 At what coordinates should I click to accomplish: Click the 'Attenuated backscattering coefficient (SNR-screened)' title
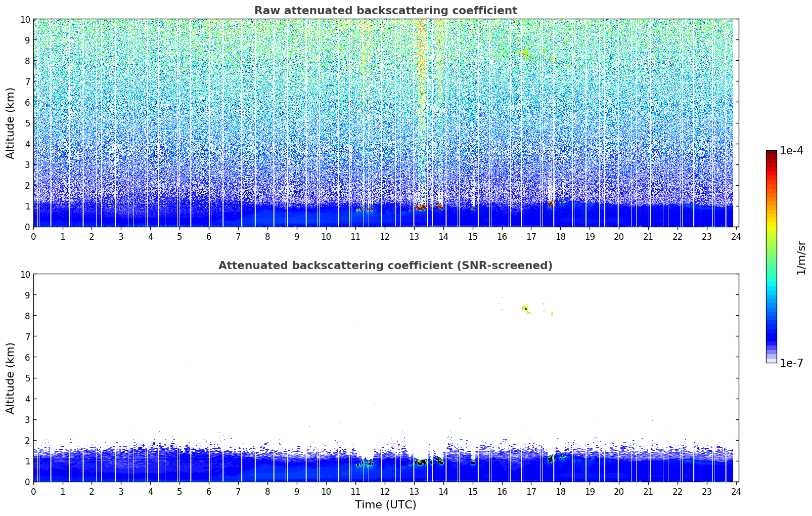[x=385, y=266]
